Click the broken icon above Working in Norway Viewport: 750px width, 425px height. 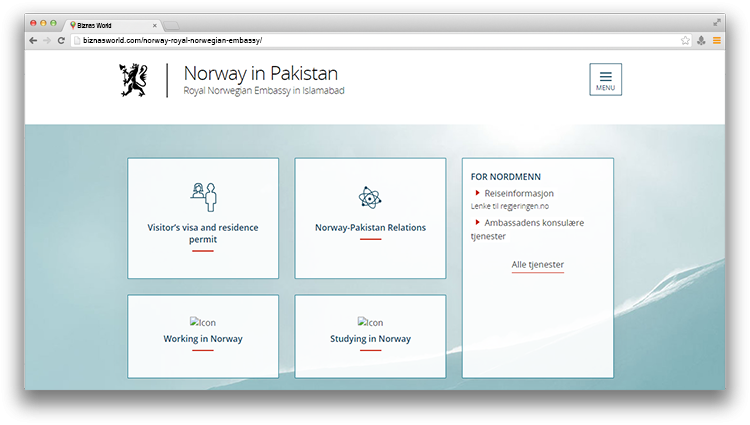click(203, 322)
